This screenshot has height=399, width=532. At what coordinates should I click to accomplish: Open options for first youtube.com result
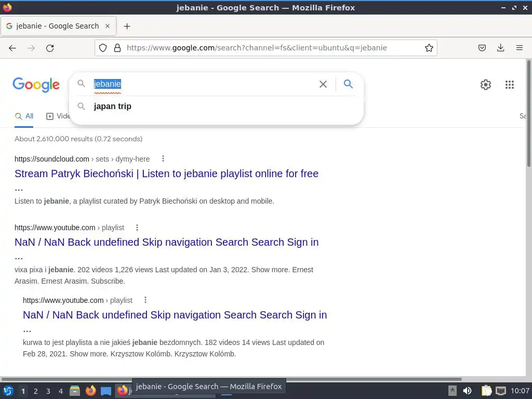(x=137, y=228)
